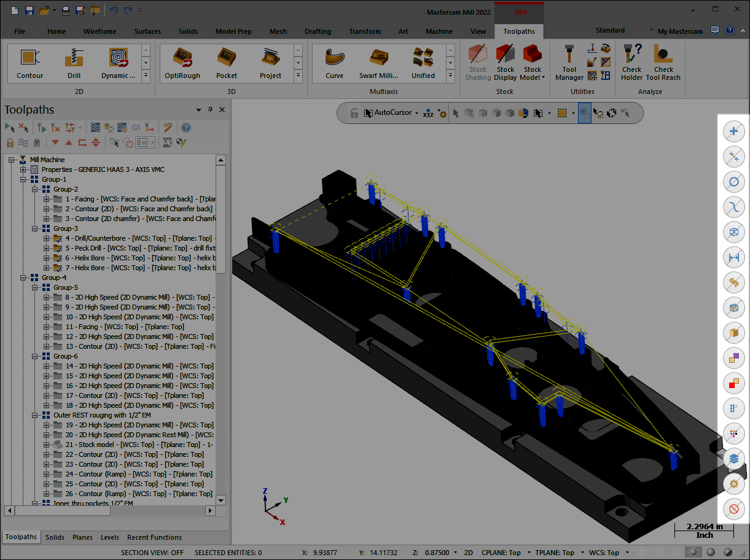Click My Mastercam link
Screen dimensions: 750x560
pos(680,31)
